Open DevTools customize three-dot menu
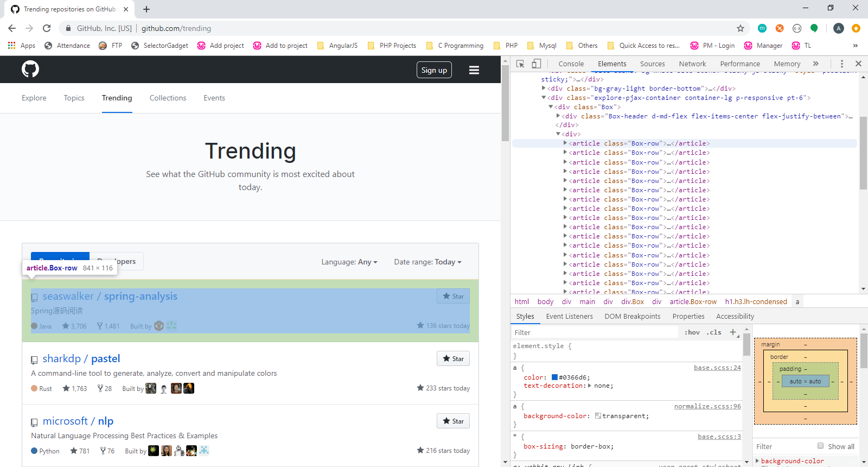 [x=842, y=64]
